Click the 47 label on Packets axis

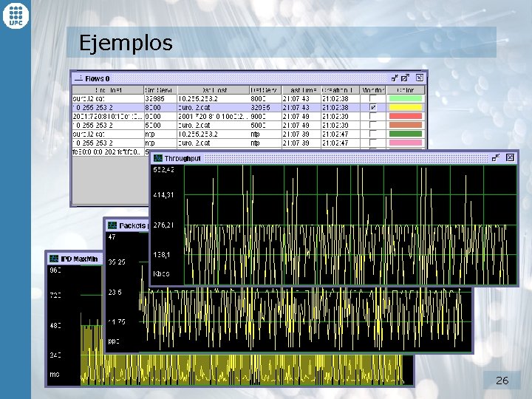click(x=112, y=237)
